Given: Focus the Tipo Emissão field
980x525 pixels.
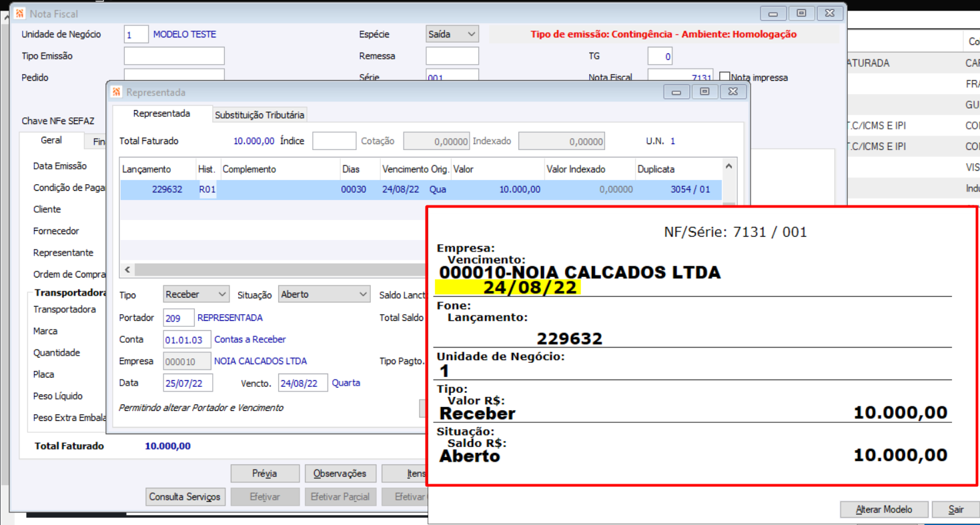Looking at the screenshot, I should pyautogui.click(x=174, y=56).
